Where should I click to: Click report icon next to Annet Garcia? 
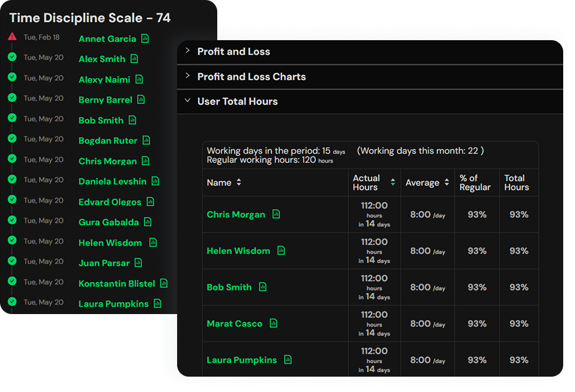click(x=145, y=39)
